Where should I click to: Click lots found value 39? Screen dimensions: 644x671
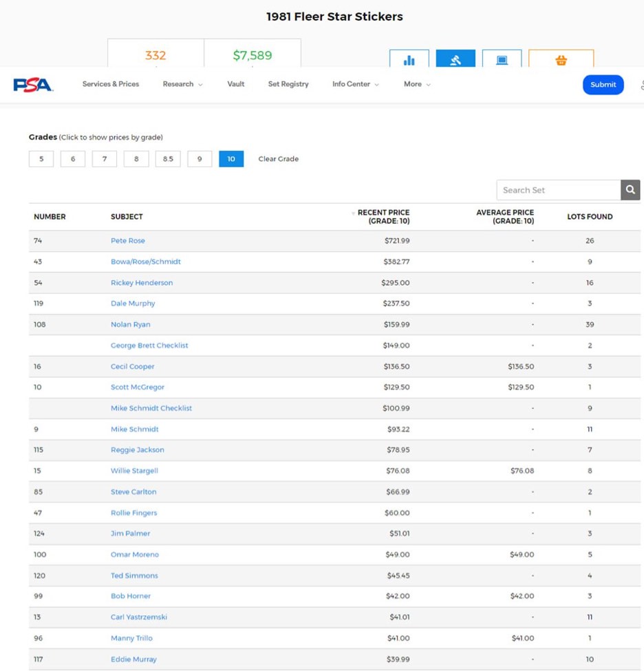pyautogui.click(x=590, y=325)
